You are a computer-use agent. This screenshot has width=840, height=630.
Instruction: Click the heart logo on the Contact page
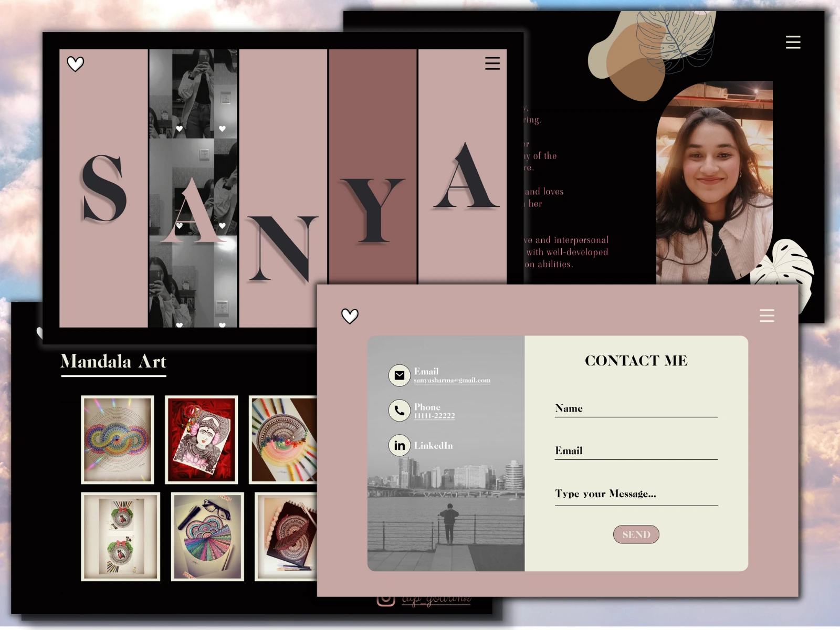[x=350, y=316]
